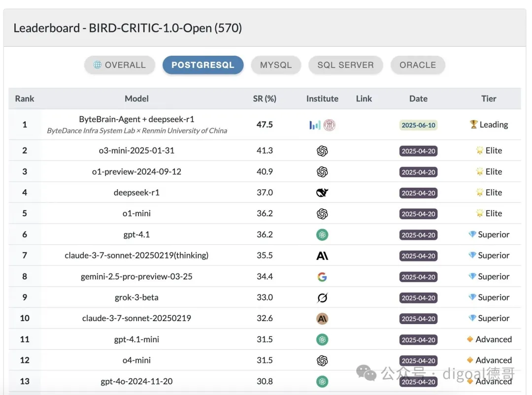Click the DeepSeek whale logo
This screenshot has height=395, width=532.
(x=322, y=193)
